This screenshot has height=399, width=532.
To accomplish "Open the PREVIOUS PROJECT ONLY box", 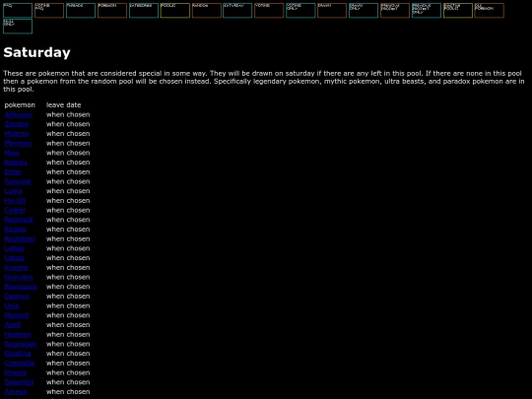I will tap(427, 11).
